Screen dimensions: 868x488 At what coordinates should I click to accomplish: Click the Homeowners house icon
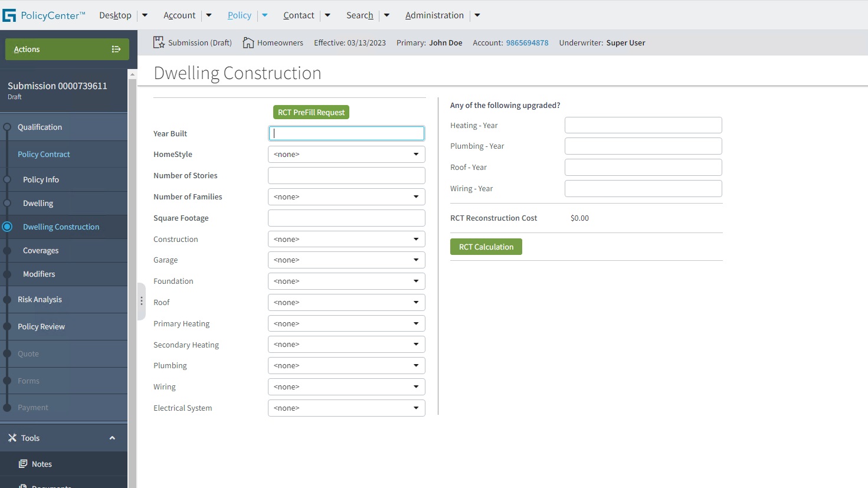248,42
